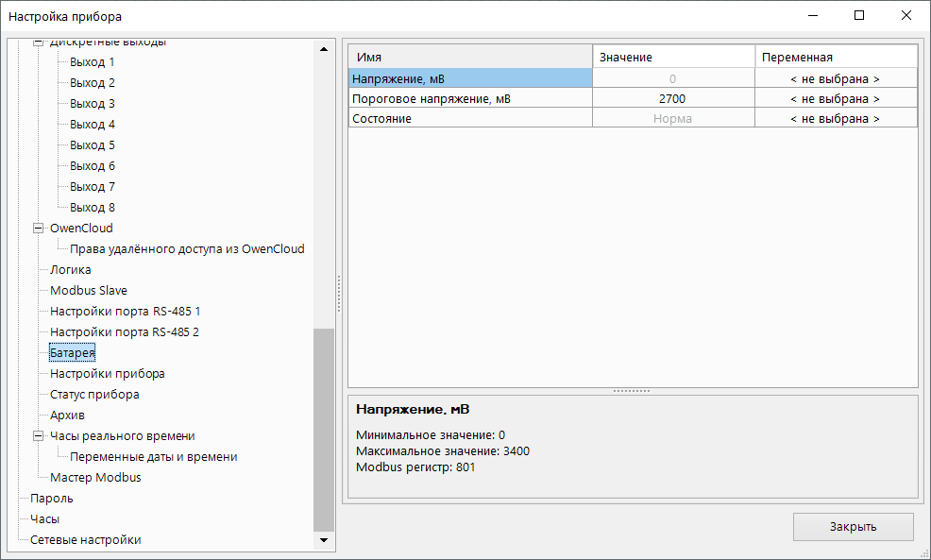The height and width of the screenshot is (560, 931).
Task: Open Настройки порта RS-485 1
Action: [125, 312]
